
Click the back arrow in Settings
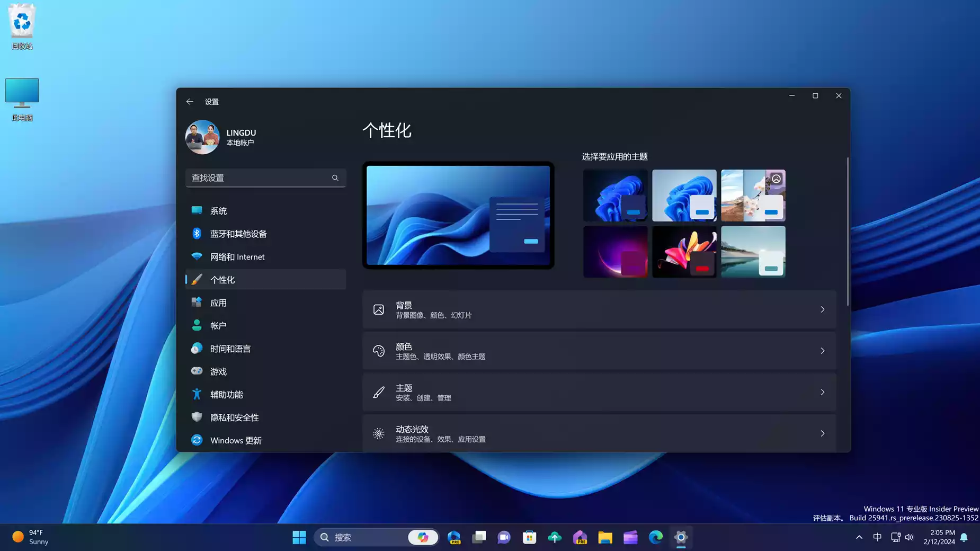pyautogui.click(x=190, y=102)
